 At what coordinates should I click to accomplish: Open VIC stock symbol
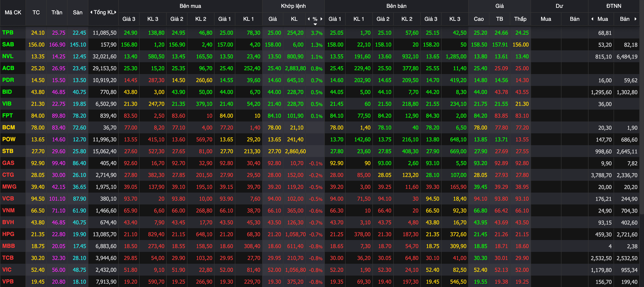coord(7,270)
